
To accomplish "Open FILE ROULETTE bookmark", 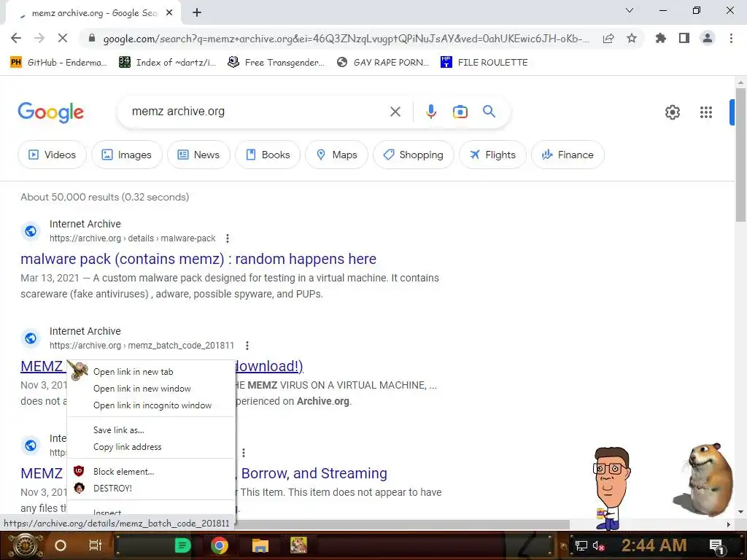I will [x=484, y=63].
